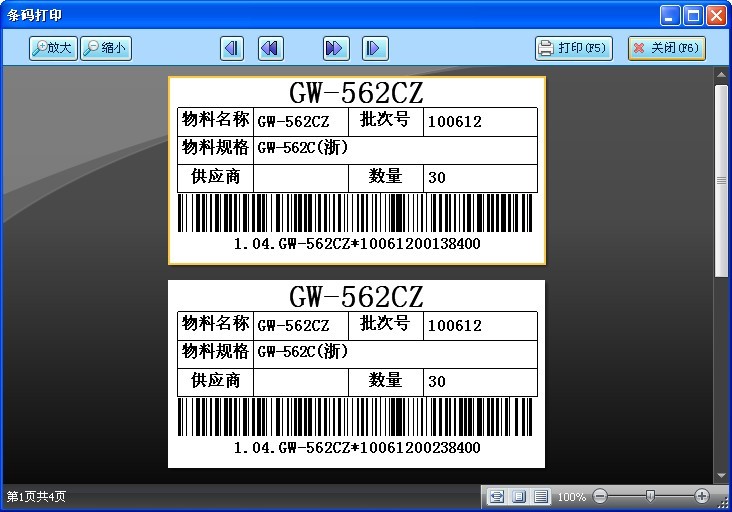Switch to page-width view mode icon
The width and height of the screenshot is (732, 512).
(496, 496)
